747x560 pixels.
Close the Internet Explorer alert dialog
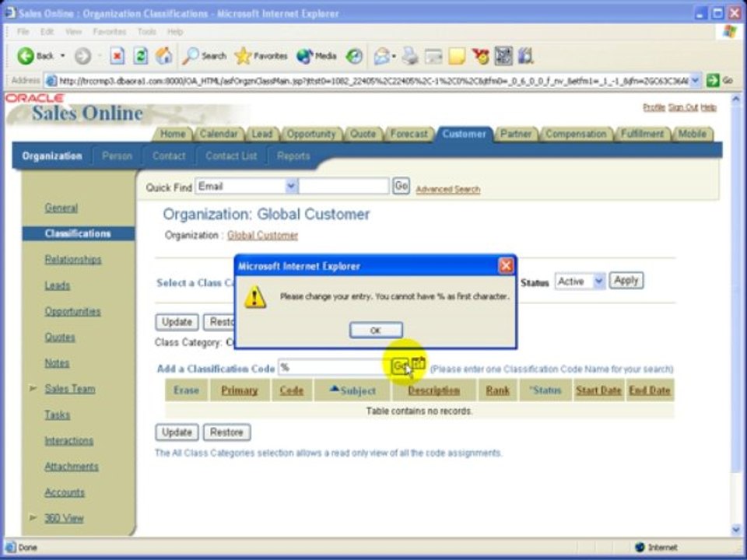pyautogui.click(x=506, y=266)
